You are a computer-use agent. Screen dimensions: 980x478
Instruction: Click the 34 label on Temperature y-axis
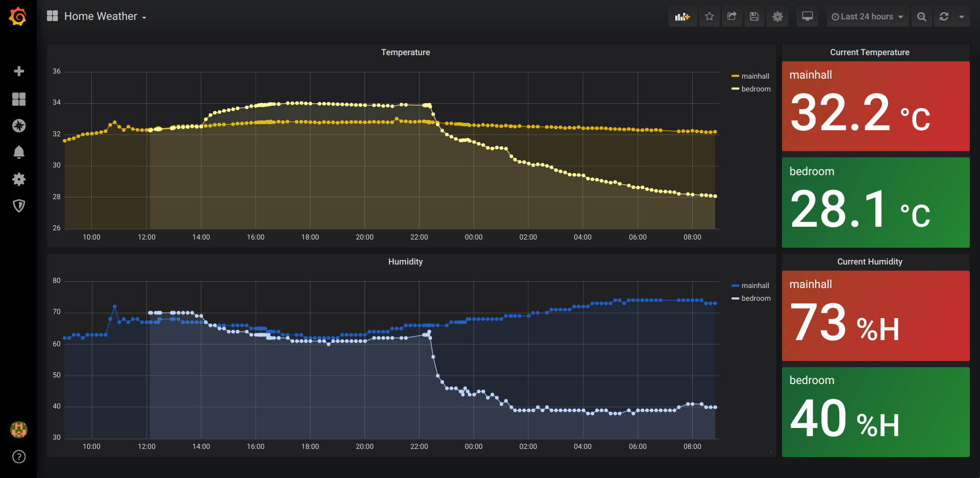click(x=57, y=102)
